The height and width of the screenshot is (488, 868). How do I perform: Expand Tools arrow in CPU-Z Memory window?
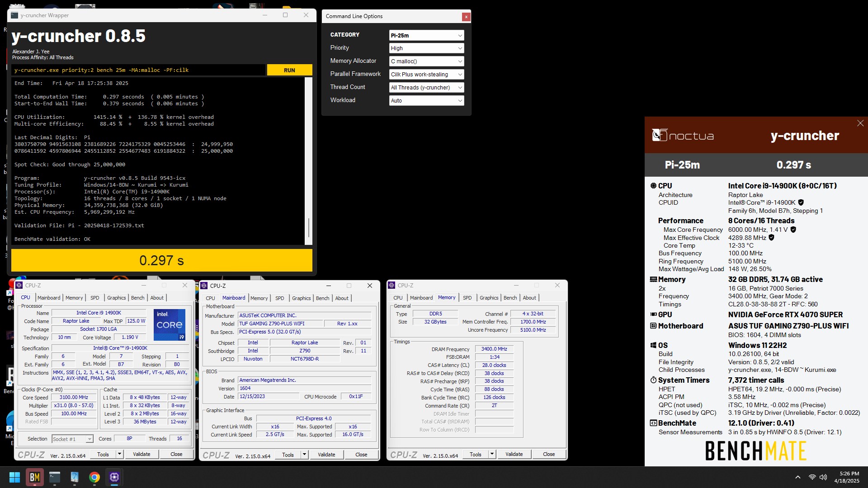click(492, 454)
